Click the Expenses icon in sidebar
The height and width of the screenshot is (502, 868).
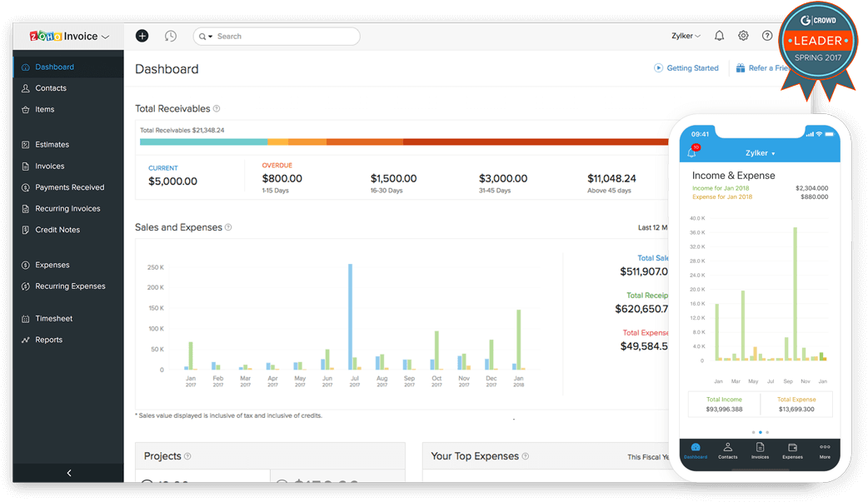coord(26,265)
